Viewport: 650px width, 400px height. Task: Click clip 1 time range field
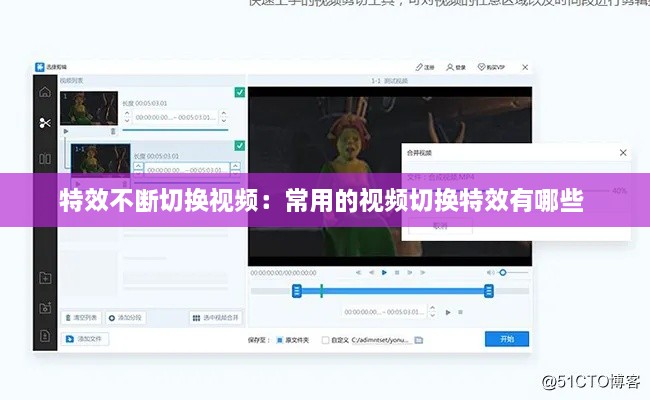coord(175,117)
